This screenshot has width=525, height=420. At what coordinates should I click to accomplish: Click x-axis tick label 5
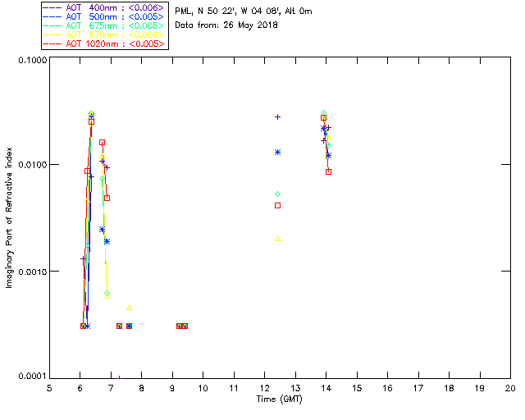[x=49, y=388]
